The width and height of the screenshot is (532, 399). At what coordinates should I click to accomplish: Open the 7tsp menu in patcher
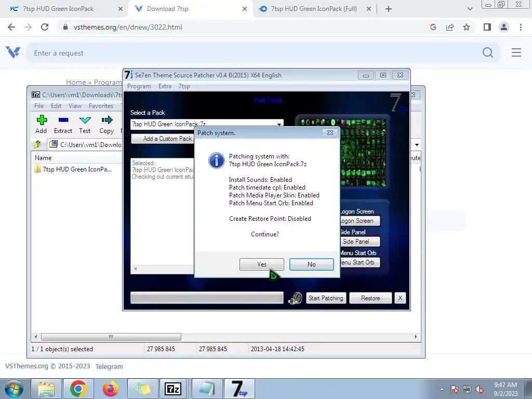[184, 86]
